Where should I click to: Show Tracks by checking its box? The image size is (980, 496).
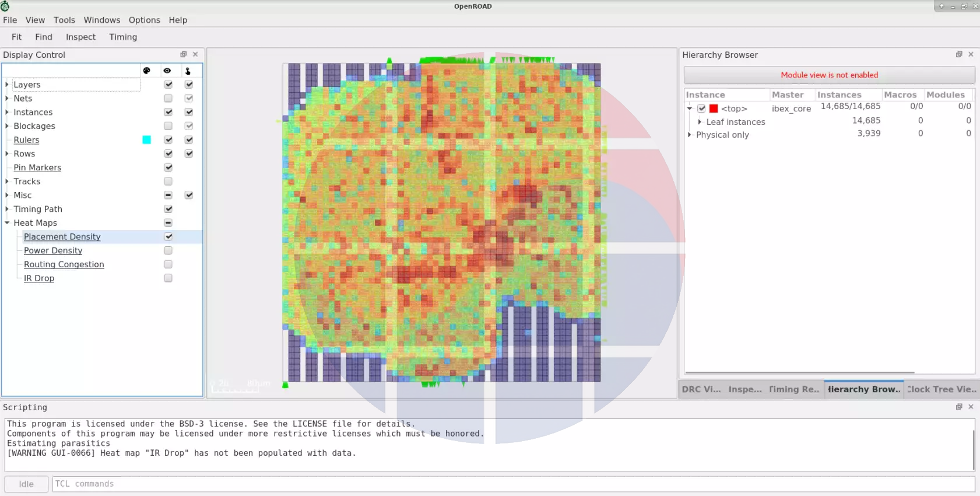click(168, 181)
